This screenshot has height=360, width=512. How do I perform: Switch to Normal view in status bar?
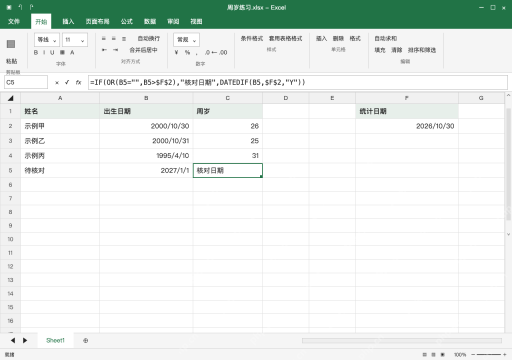(x=424, y=355)
